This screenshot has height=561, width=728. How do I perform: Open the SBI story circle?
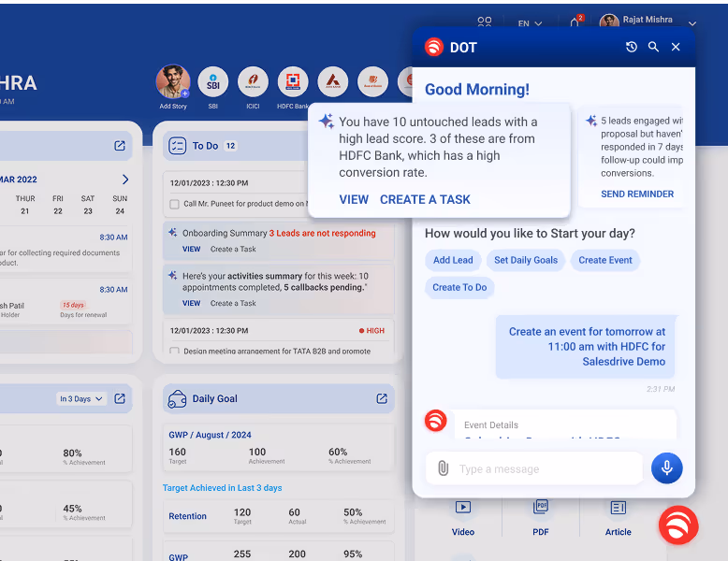click(213, 81)
